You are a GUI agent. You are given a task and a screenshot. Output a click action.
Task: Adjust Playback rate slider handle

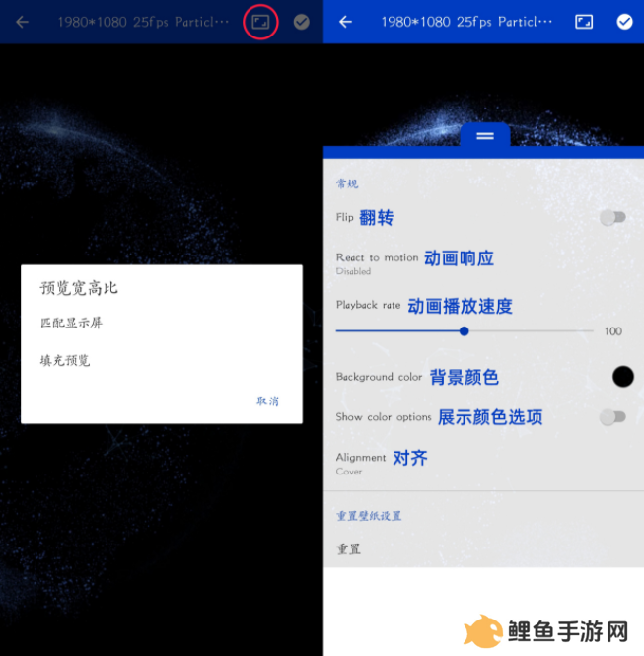[x=464, y=330]
